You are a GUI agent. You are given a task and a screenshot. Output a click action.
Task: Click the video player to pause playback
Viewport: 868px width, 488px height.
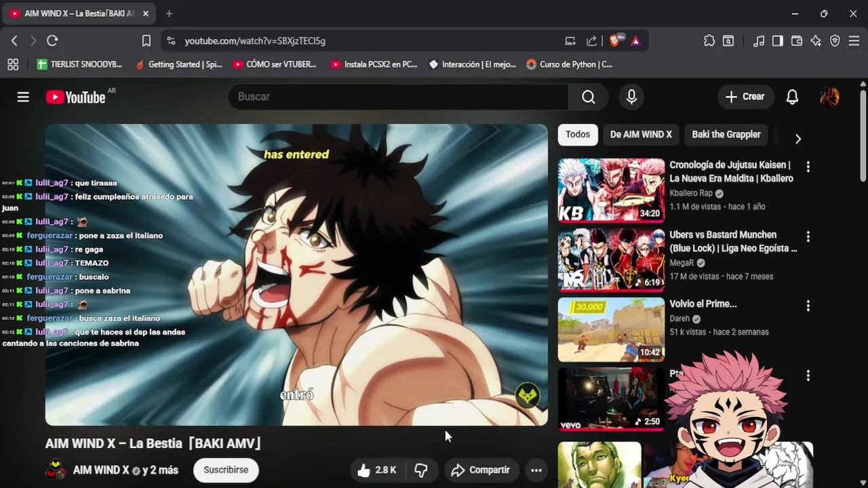click(x=296, y=274)
